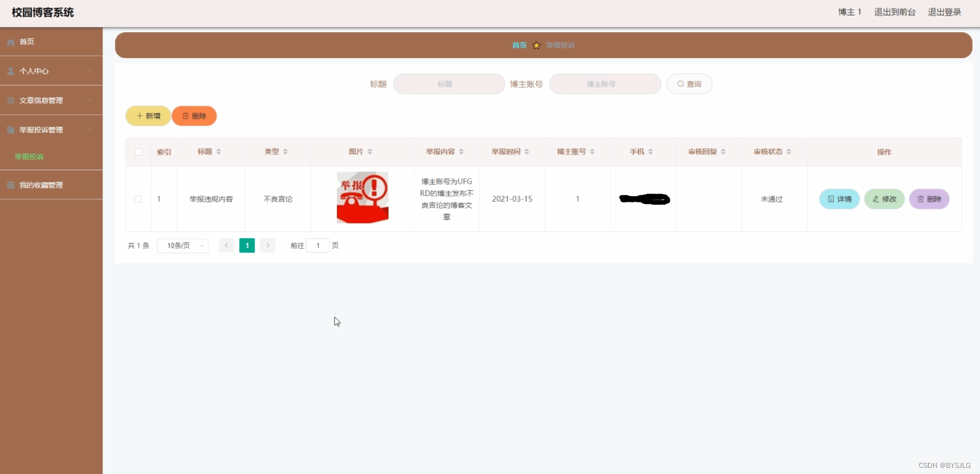Open the red report image thumbnail
The width and height of the screenshot is (980, 474).
[x=362, y=197]
